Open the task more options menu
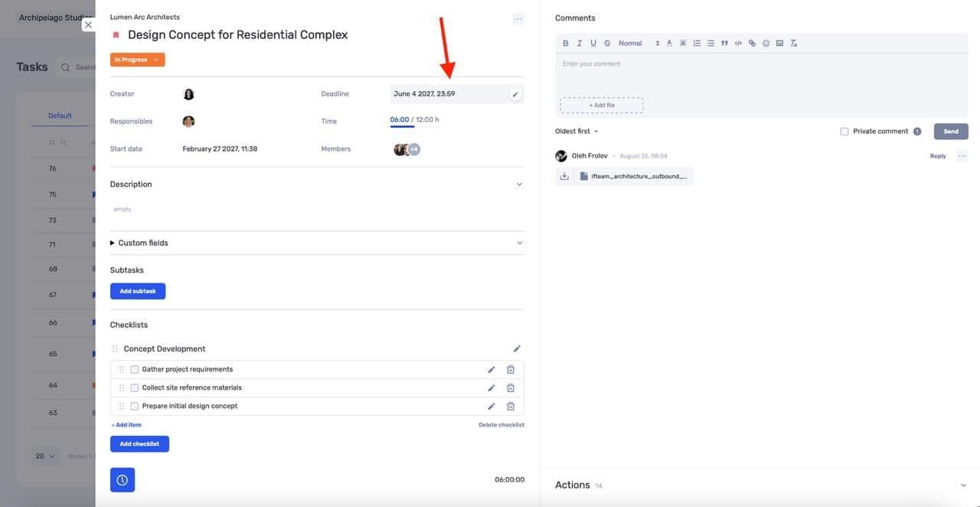 point(518,18)
